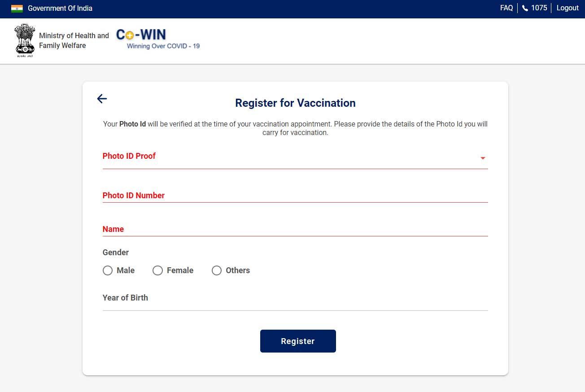Click the Register for Vaccination heading
585x392 pixels.
click(x=295, y=103)
